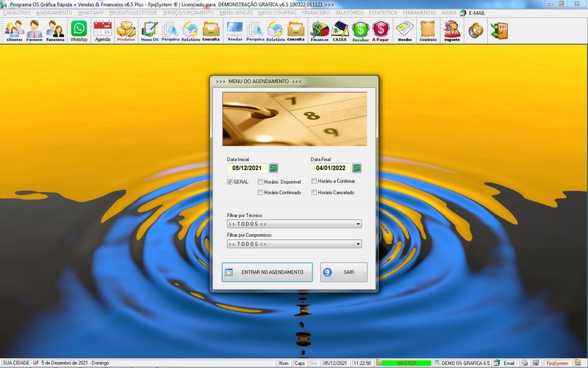
Task: Open the SERVIÇO/ORÇAMENTO menu
Action: 188,13
